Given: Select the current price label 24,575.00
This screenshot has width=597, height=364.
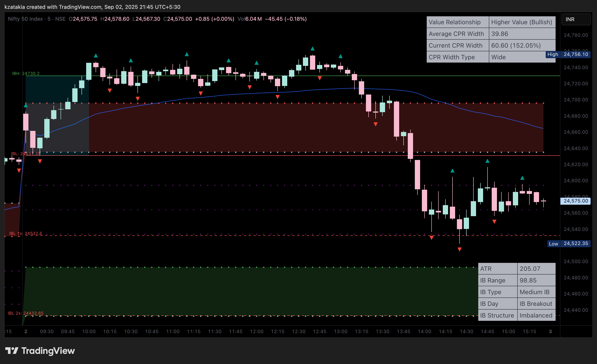Looking at the screenshot, I should click(575, 201).
